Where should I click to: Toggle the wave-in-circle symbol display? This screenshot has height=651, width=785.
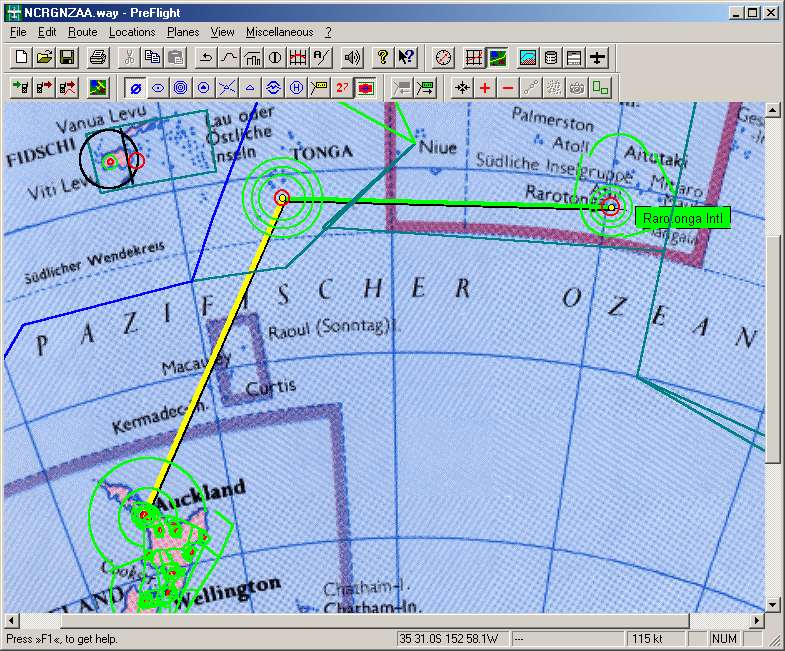273,88
